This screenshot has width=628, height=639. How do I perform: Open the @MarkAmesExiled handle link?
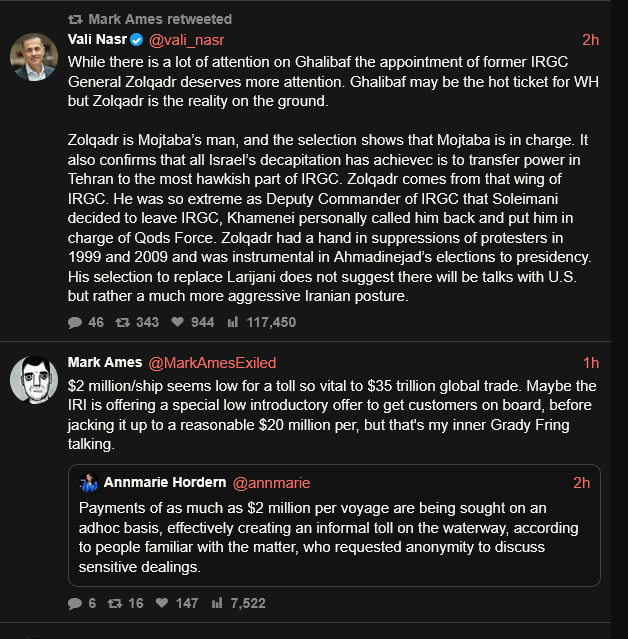point(212,362)
